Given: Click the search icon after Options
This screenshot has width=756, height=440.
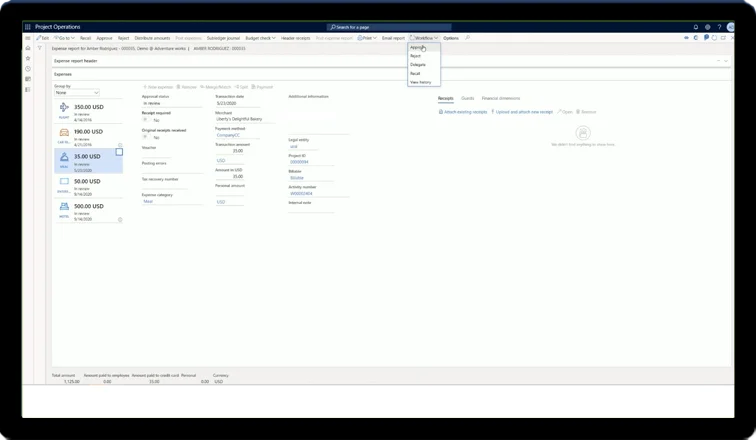Looking at the screenshot, I should click(468, 37).
